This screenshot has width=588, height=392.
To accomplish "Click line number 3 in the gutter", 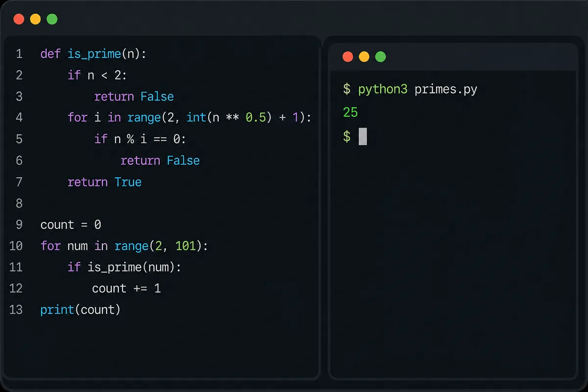I will [x=19, y=97].
